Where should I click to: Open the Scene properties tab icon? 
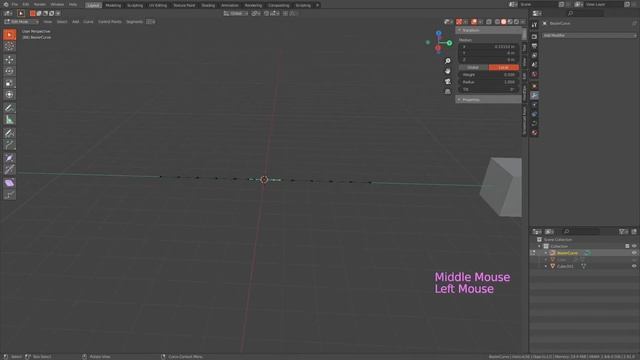[534, 65]
